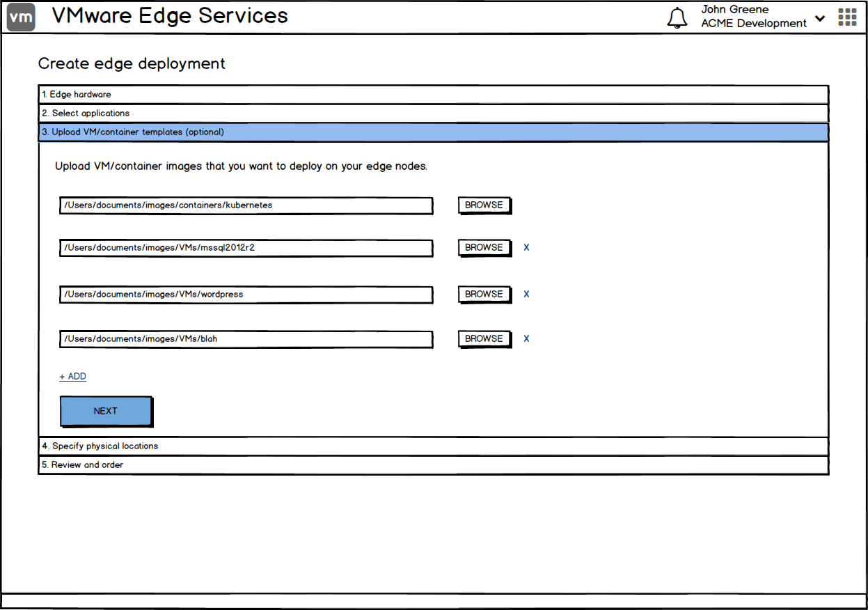868x610 pixels.
Task: Click the John Greene user name
Action: tap(735, 10)
